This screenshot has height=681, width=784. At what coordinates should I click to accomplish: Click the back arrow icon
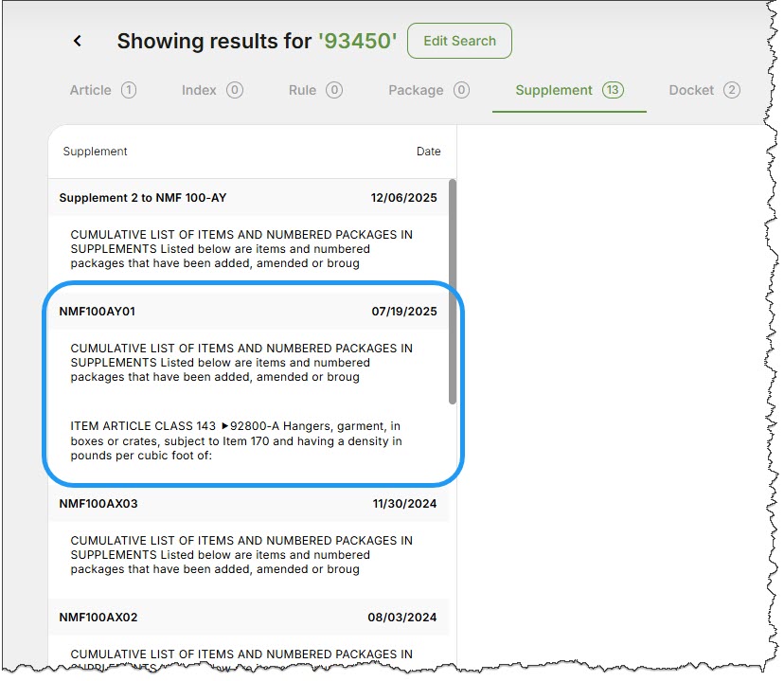pos(78,41)
